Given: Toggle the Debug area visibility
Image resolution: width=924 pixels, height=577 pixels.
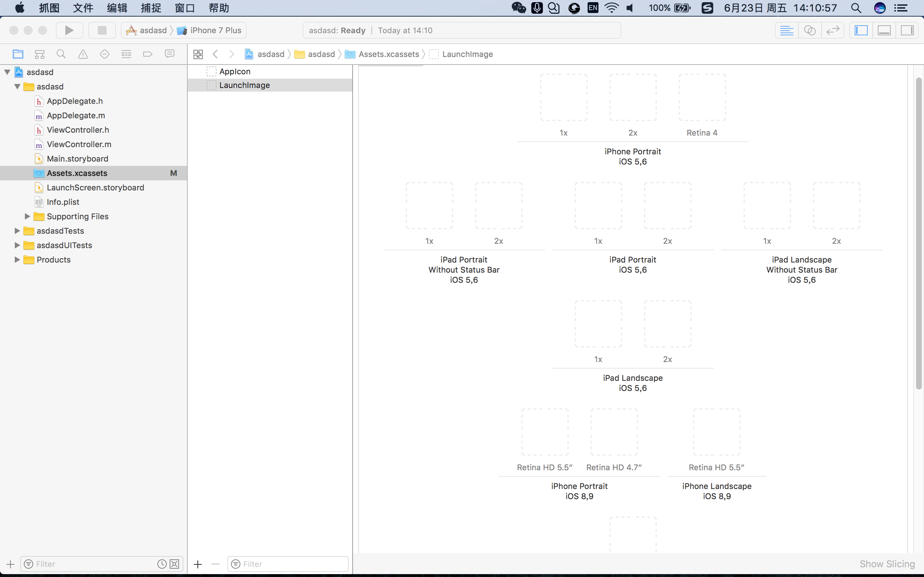Looking at the screenshot, I should click(x=884, y=30).
